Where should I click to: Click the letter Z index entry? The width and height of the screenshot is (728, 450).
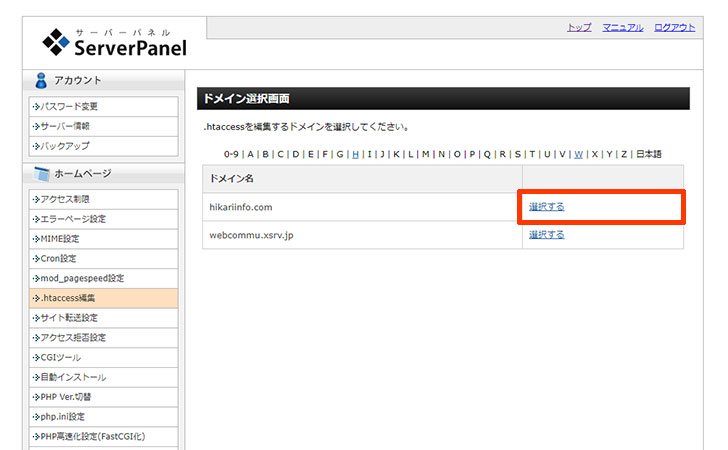pos(624,154)
